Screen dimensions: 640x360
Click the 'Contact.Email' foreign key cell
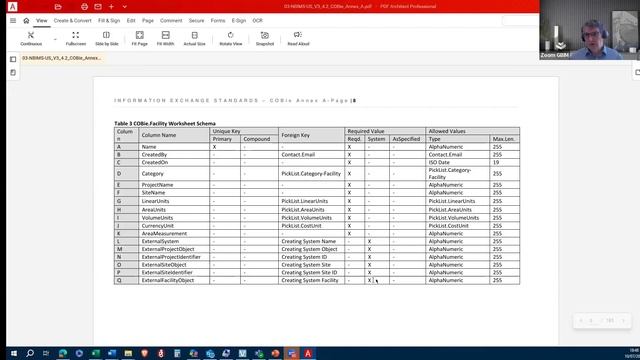311,155
